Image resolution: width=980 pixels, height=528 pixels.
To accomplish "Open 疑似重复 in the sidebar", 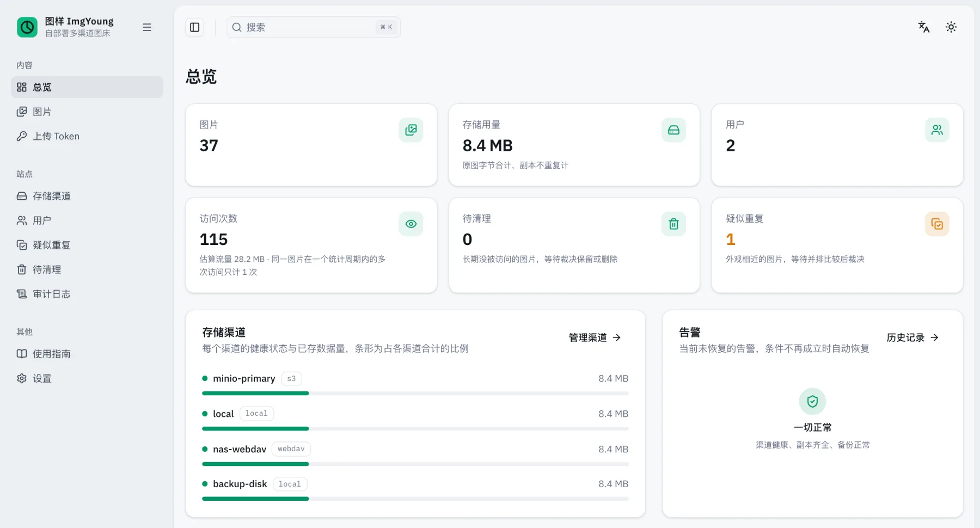I will (x=87, y=245).
